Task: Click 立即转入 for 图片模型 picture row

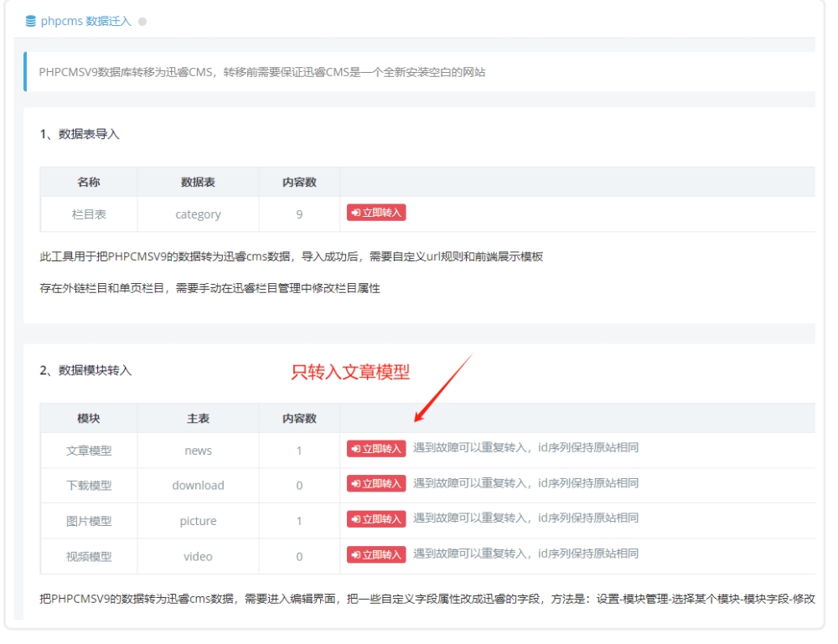Action: point(376,519)
